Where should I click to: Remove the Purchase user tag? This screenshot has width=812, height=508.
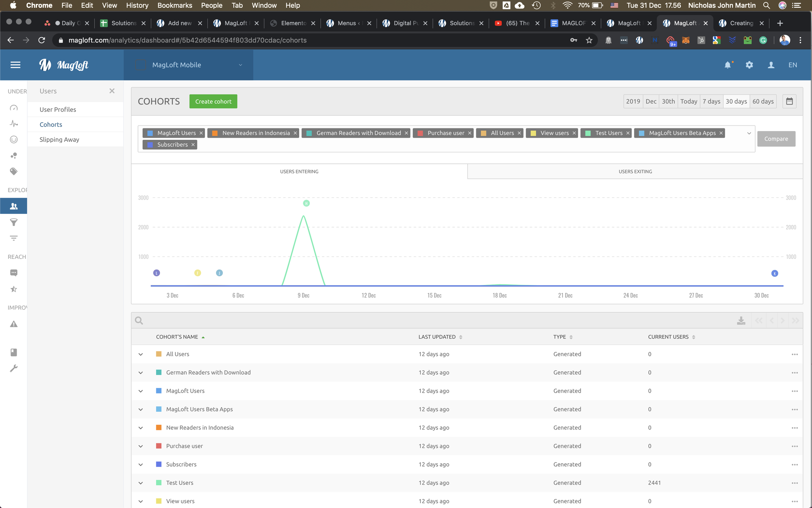click(x=469, y=133)
